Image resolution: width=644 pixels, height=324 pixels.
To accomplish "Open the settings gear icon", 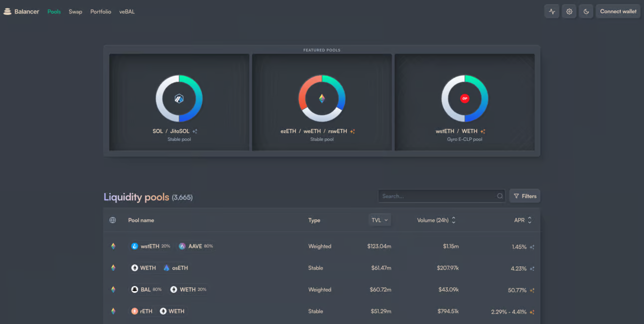I will click(569, 11).
